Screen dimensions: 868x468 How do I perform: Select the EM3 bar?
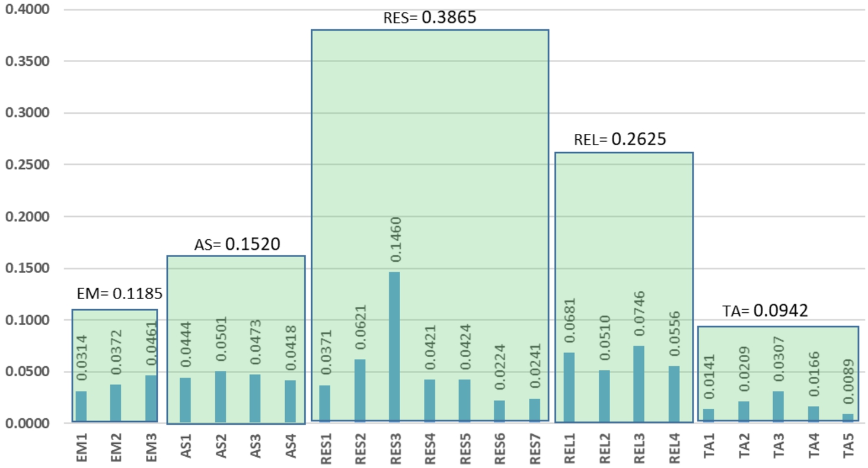(x=151, y=399)
